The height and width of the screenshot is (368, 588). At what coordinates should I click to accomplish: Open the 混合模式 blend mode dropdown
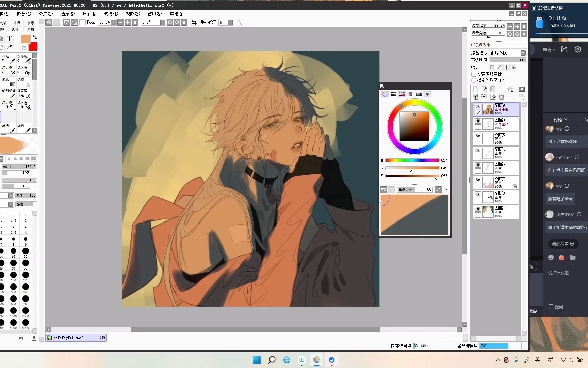point(523,53)
